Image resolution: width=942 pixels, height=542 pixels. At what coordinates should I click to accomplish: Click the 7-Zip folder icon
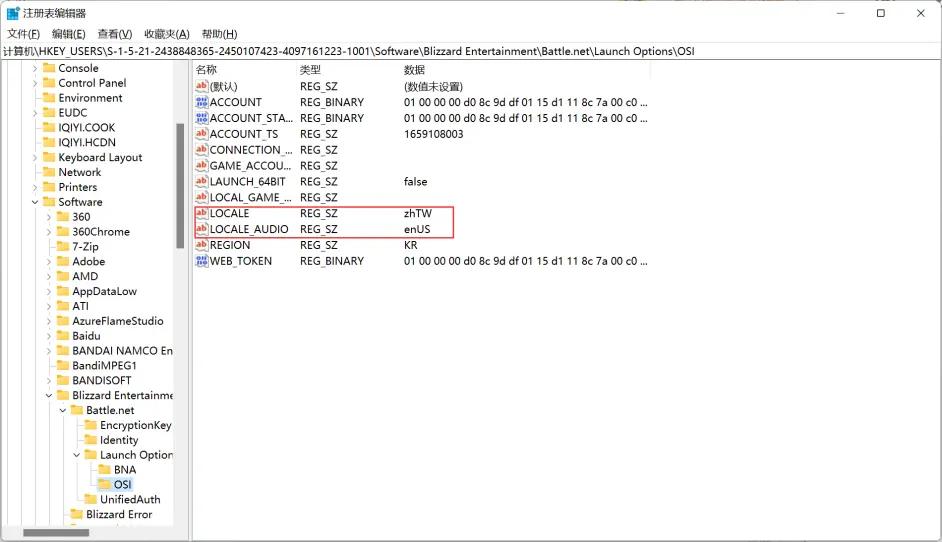(62, 246)
